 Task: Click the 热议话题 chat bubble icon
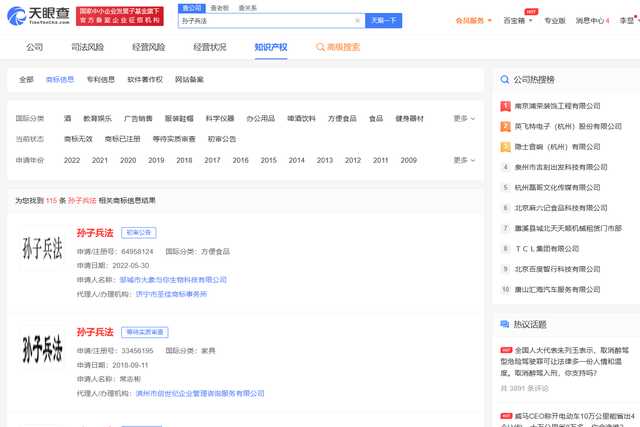tap(503, 324)
